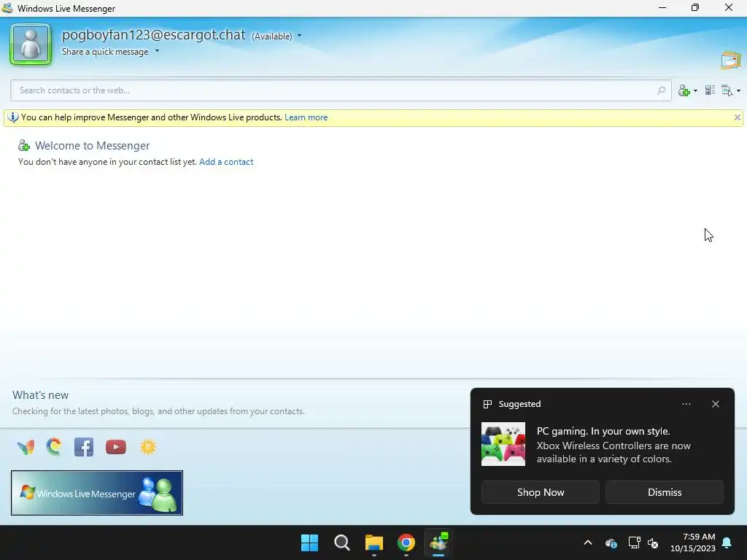Image resolution: width=747 pixels, height=560 pixels.
Task: Click the muted volume tray icon
Action: pyautogui.click(x=653, y=542)
